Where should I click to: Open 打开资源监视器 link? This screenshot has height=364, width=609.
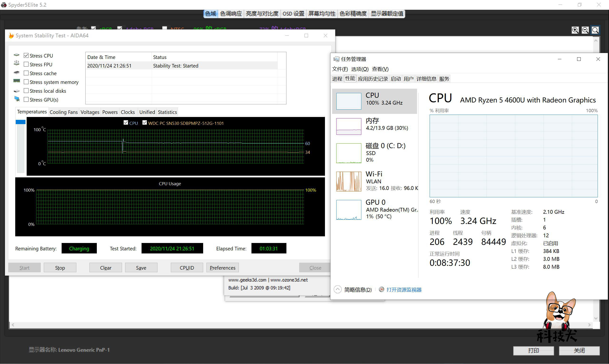coord(404,290)
